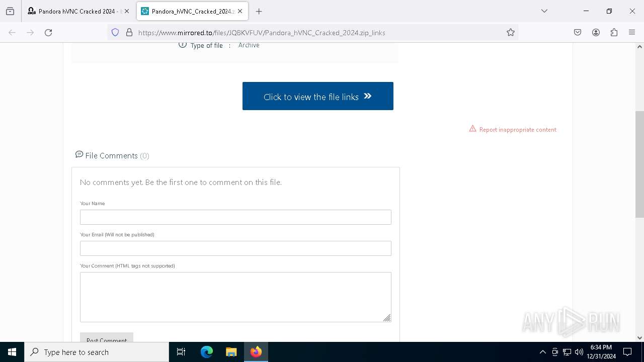View site security padlock information
The height and width of the screenshot is (362, 644).
coord(129,32)
